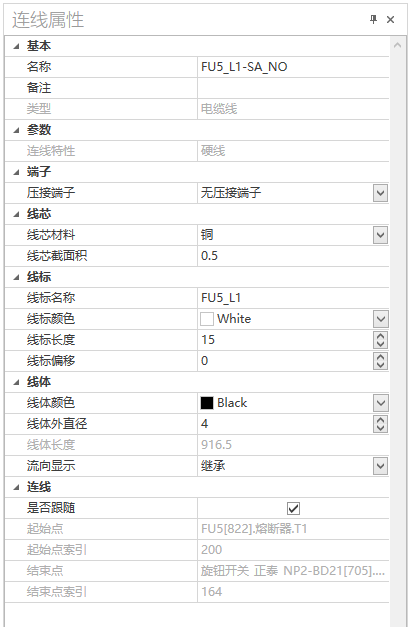
Task: Open the 压接端子 dropdown
Action: coord(380,193)
